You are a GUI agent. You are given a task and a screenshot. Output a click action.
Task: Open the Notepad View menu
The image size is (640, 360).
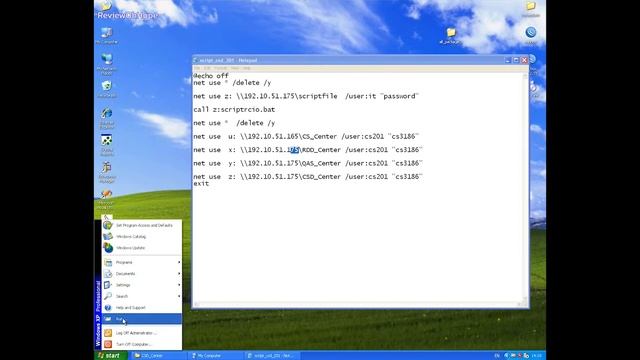(x=235, y=68)
